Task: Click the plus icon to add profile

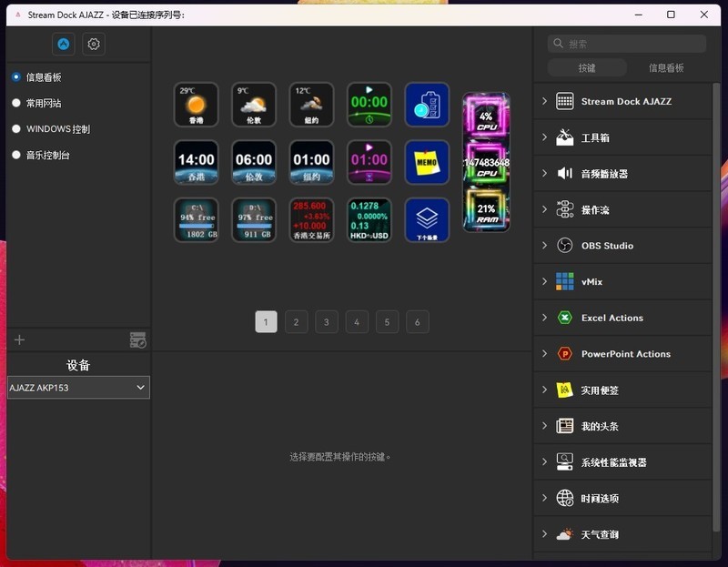Action: coord(20,340)
